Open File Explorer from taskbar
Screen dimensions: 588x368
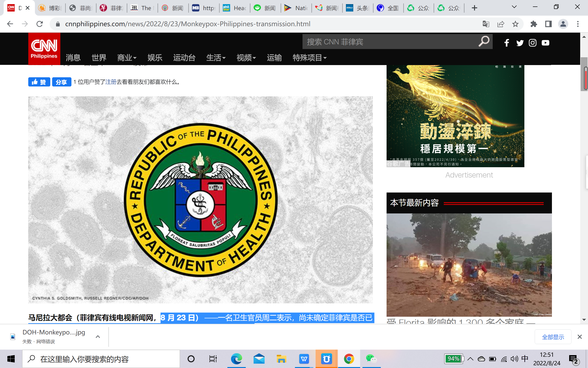coord(281,359)
